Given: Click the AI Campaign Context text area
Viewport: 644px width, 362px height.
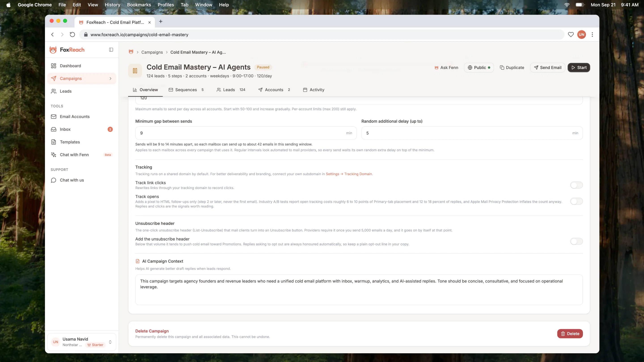Looking at the screenshot, I should (359, 290).
